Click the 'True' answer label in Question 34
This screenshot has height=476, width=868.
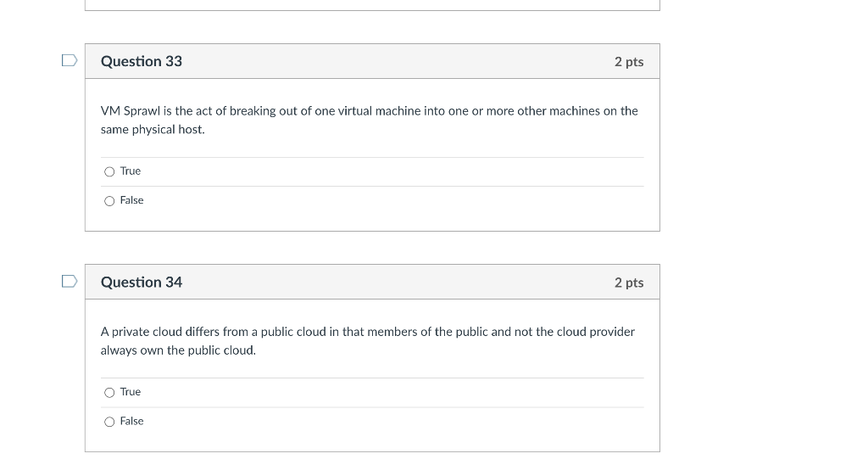(x=131, y=392)
